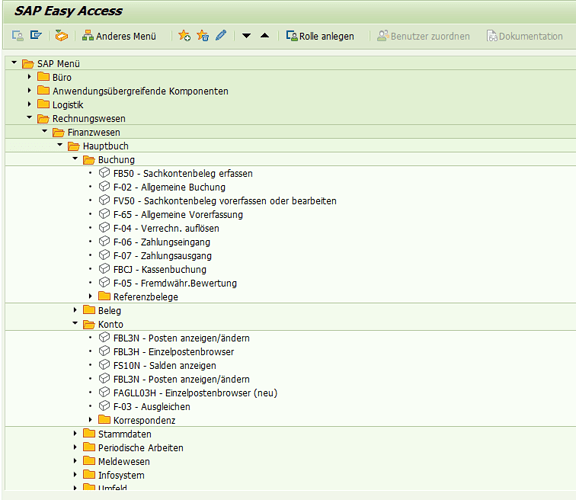The image size is (576, 500).
Task: Expand the Anwendungsübergreifende Komponenten folder
Action: point(29,90)
